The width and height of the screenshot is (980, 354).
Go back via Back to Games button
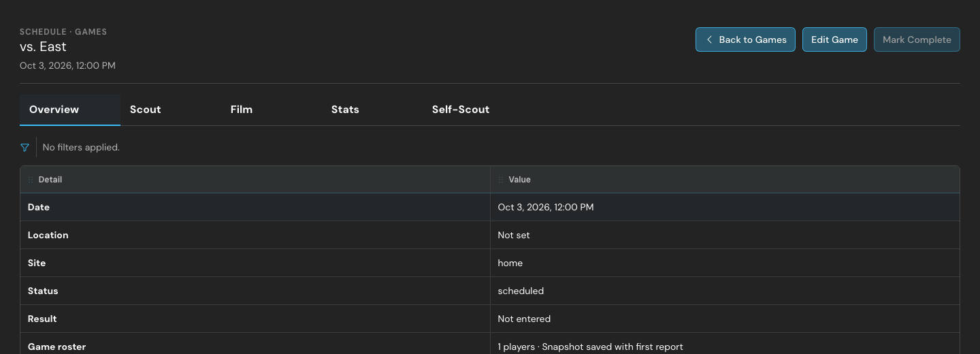745,39
